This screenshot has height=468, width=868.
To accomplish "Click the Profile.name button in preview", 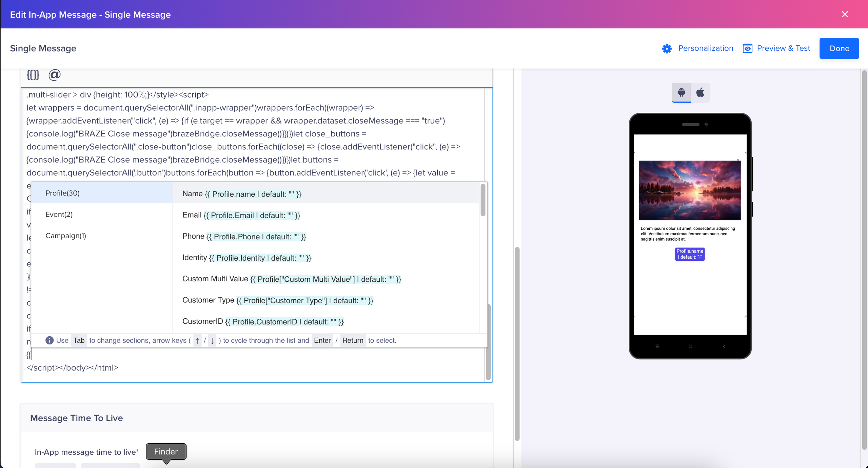I will [x=690, y=254].
